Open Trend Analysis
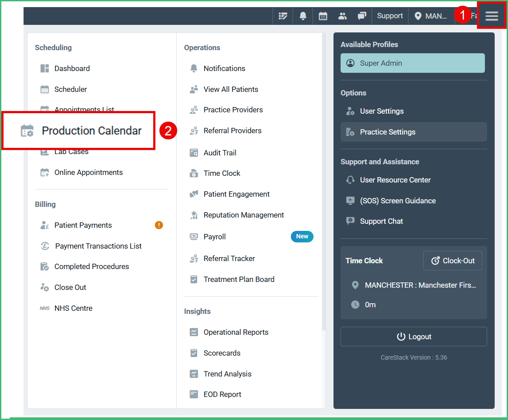This screenshot has width=508, height=420. coord(227,374)
